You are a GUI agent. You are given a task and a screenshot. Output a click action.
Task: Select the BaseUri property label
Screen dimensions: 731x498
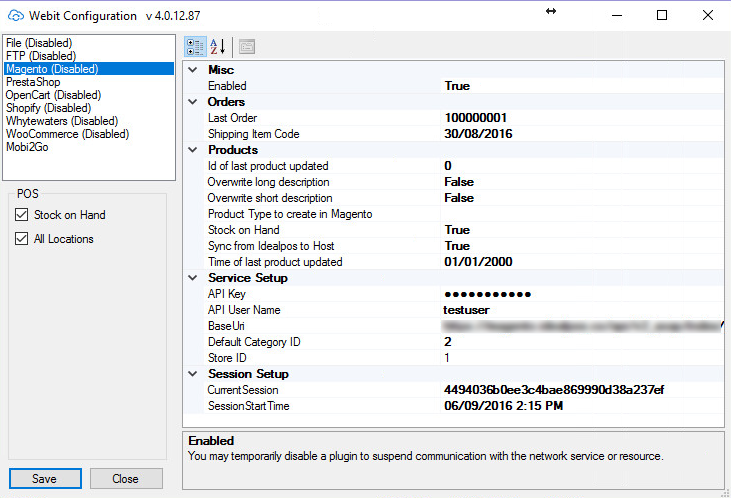click(x=226, y=326)
